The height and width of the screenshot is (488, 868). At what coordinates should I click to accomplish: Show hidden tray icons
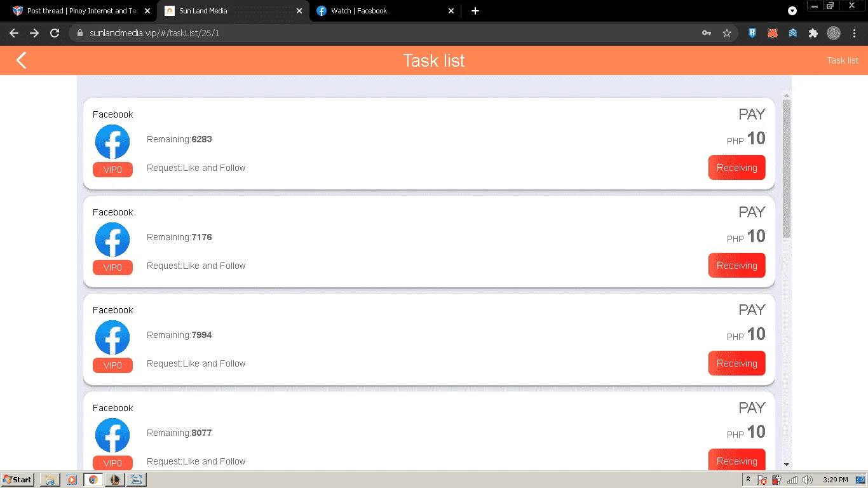click(x=748, y=479)
